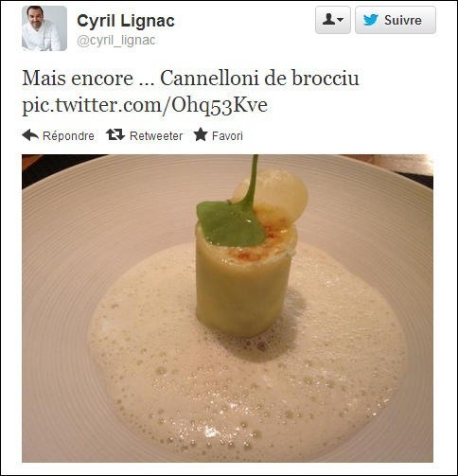Open Cyril Lignac's profile avatar
This screenshot has height=476, width=458.
click(44, 28)
